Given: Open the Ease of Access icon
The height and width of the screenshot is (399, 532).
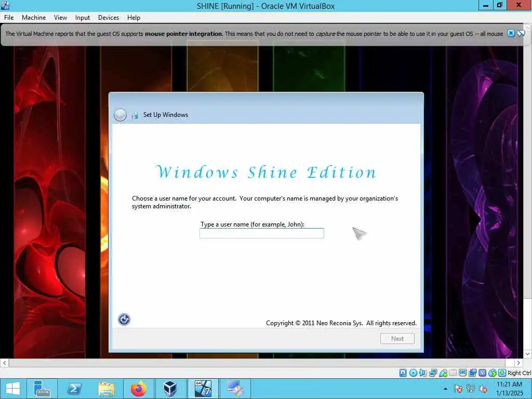Looking at the screenshot, I should click(124, 320).
